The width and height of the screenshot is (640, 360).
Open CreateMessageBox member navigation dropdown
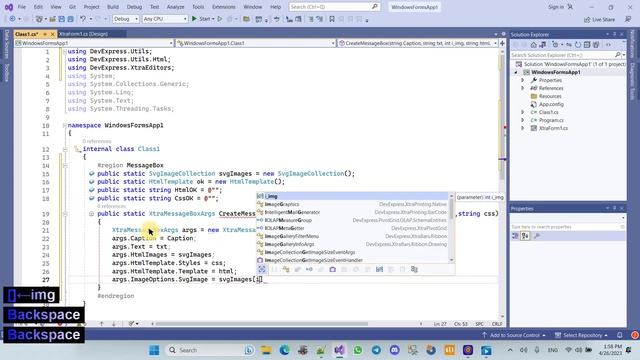(418, 43)
